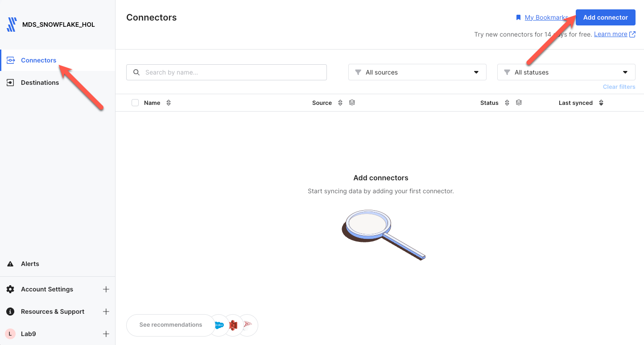The width and height of the screenshot is (644, 345).
Task: Sort by Last synced column arrow
Action: [601, 103]
